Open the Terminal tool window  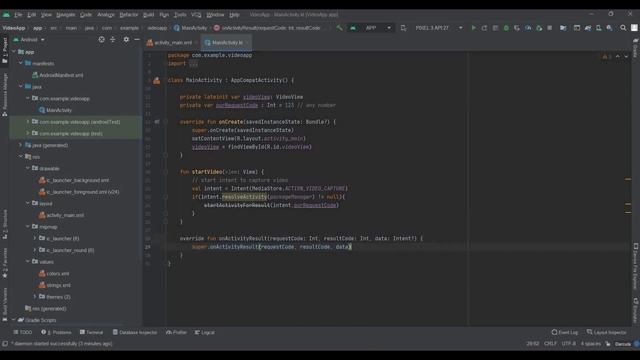click(x=91, y=332)
